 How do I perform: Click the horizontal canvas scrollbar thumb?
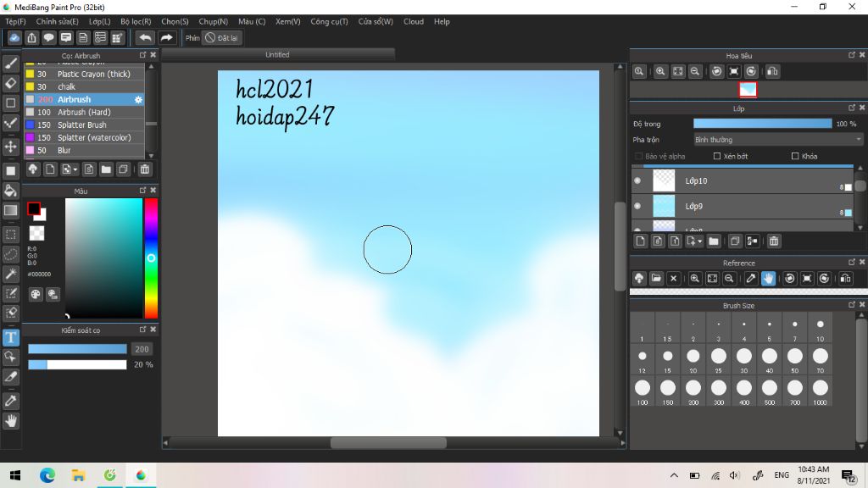[x=388, y=442]
